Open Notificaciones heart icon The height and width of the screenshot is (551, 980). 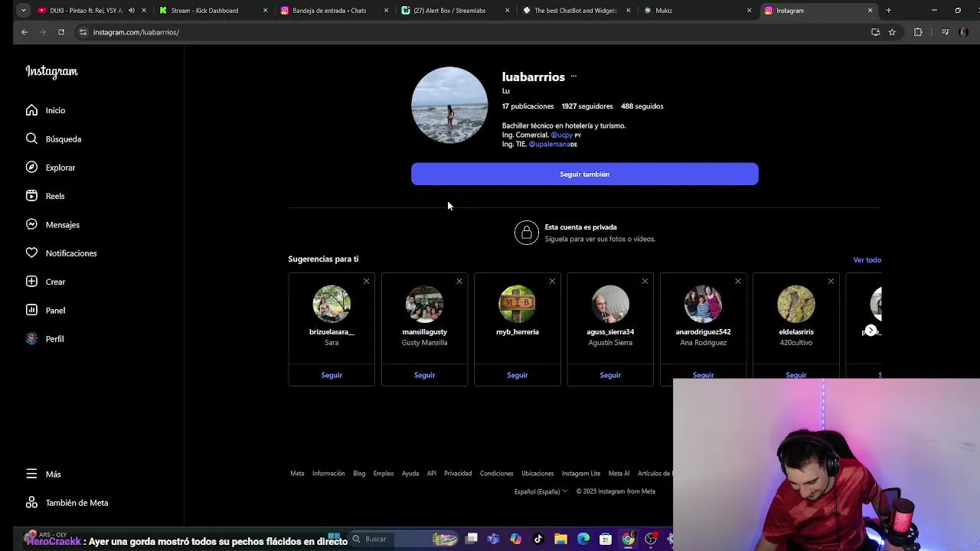tap(31, 253)
